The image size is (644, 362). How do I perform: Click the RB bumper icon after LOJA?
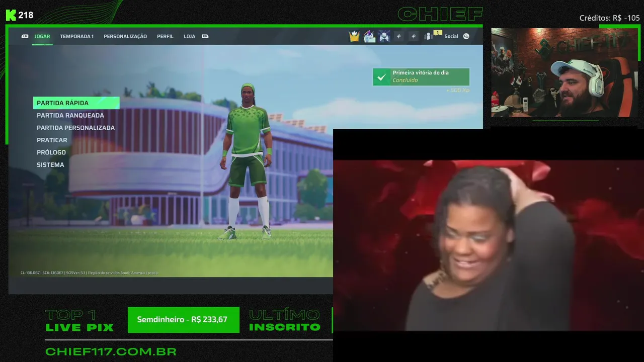(205, 36)
